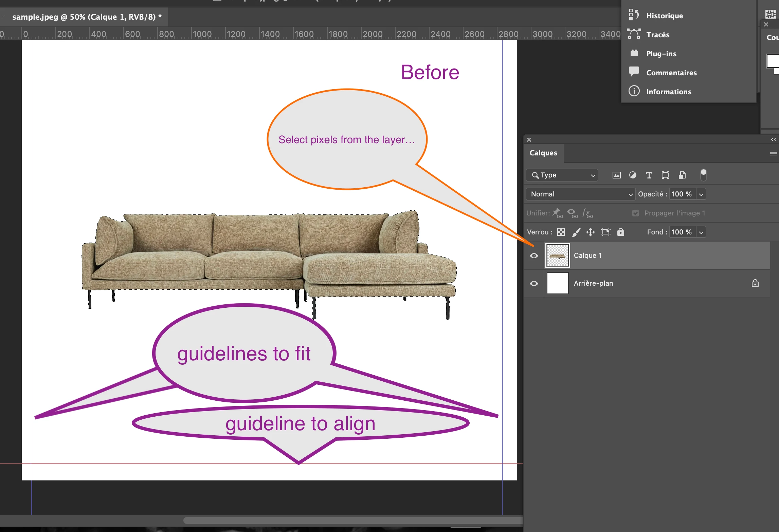Hide the Arrière-plan layer
This screenshot has height=532, width=779.
click(x=534, y=283)
